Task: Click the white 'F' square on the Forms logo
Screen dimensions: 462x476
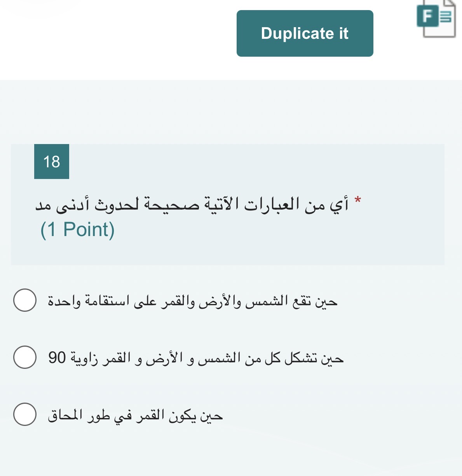Action: click(x=427, y=16)
